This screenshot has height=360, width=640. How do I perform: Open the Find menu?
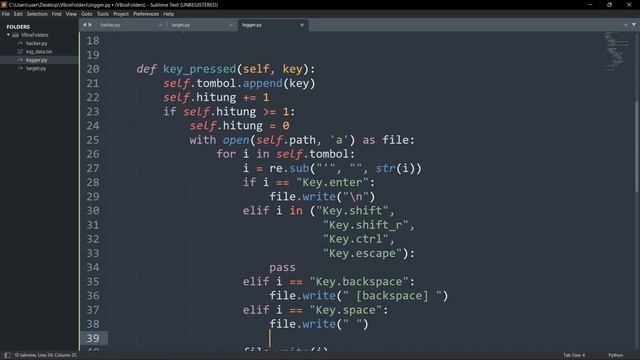point(56,14)
